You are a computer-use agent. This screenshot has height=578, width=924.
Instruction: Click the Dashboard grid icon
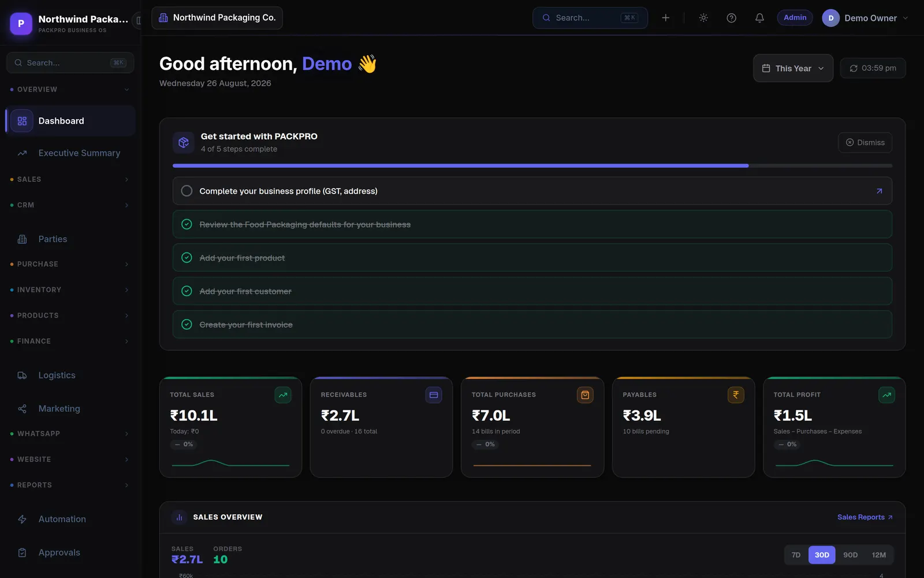pyautogui.click(x=22, y=121)
